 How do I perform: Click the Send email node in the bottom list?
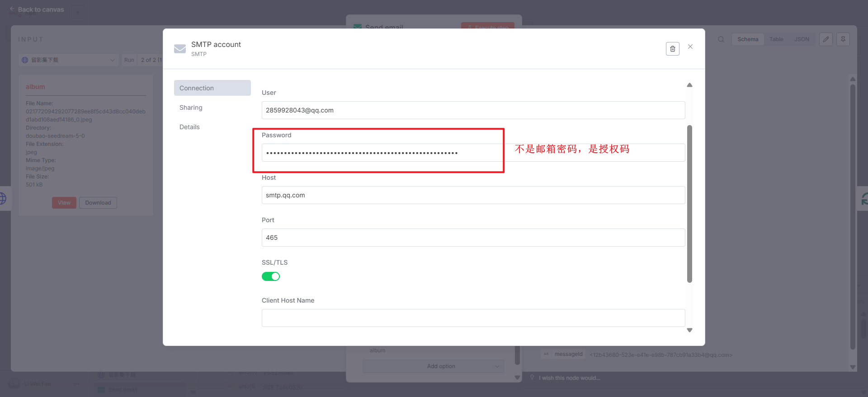[140, 390]
